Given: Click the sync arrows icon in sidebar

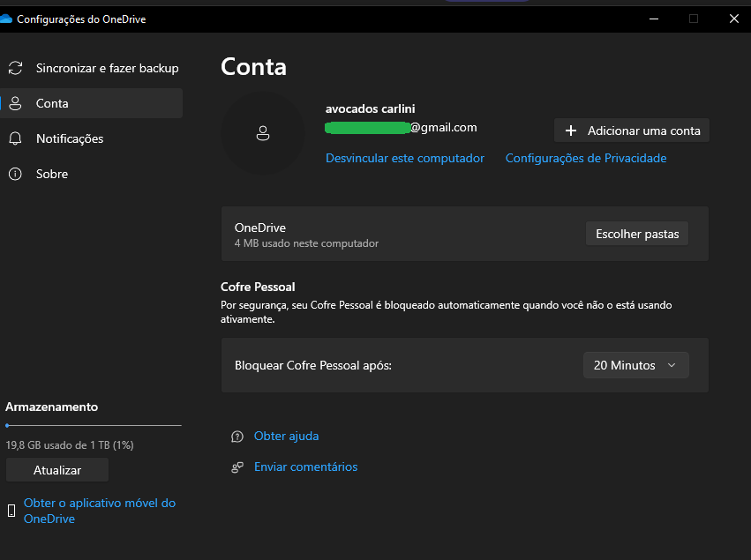Looking at the screenshot, I should tap(15, 68).
